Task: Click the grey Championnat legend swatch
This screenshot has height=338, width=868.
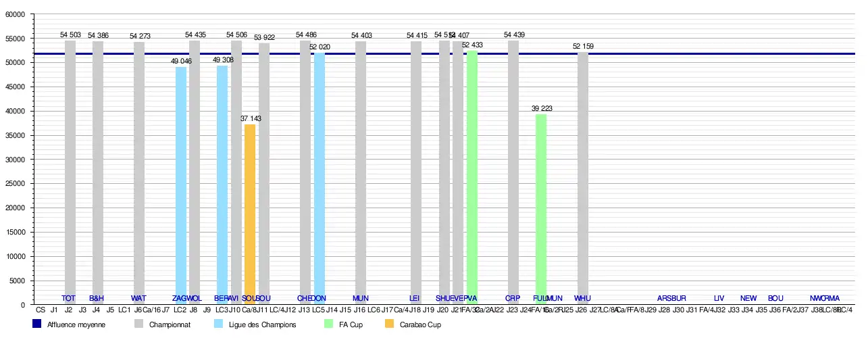Action: (139, 324)
